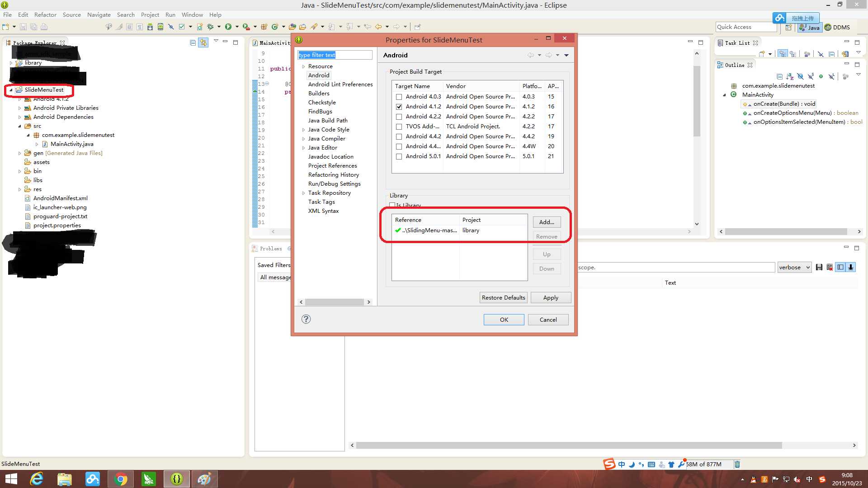Open the Android SDK Manager toolbar icon
The image size is (868, 488).
(x=150, y=27)
